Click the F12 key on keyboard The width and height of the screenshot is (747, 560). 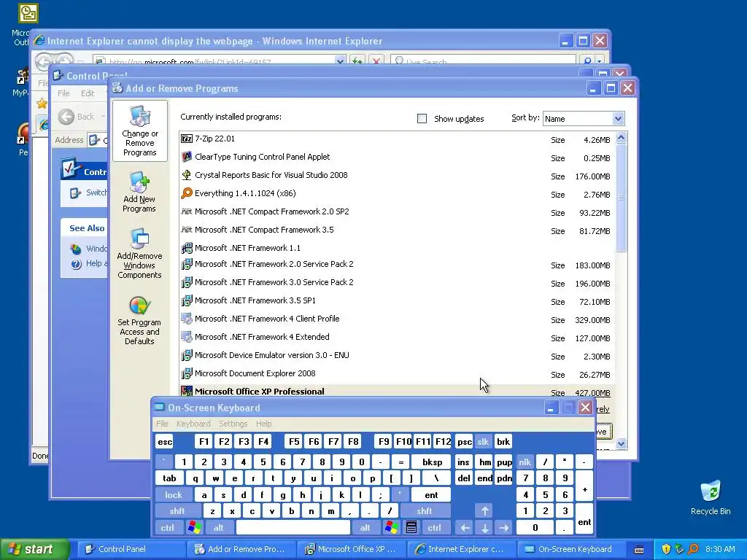[x=443, y=442]
